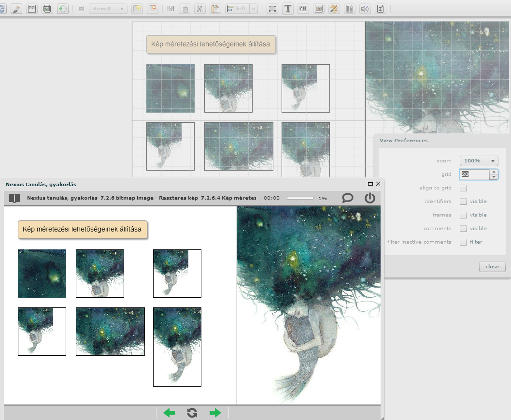This screenshot has height=420, width=511.
Task: Open the zoom 100% dropdown
Action: [x=479, y=161]
